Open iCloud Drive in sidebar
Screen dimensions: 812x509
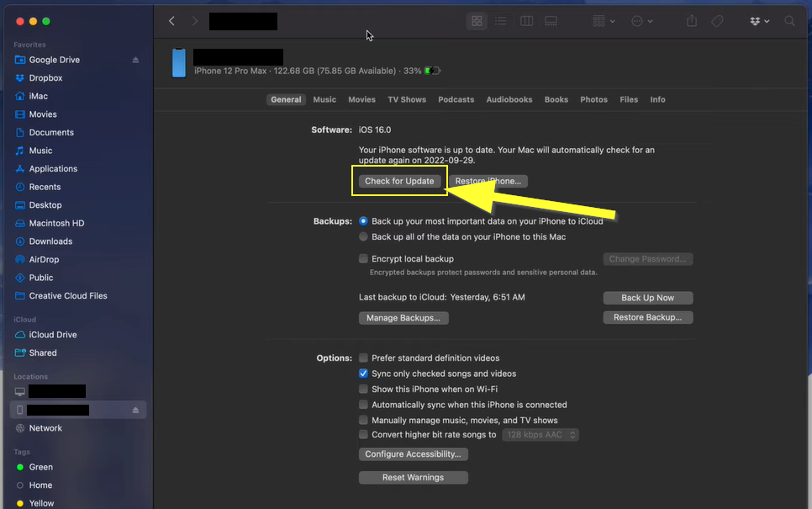click(x=53, y=335)
